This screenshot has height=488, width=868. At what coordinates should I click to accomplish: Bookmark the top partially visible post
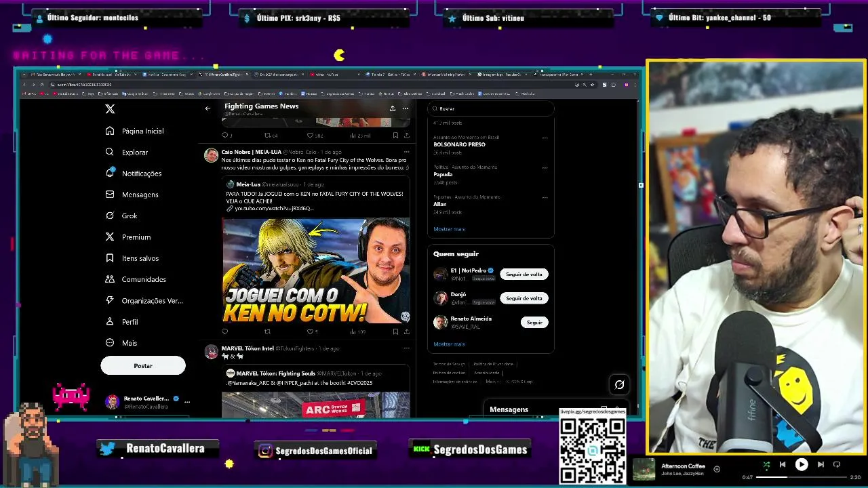click(x=395, y=135)
